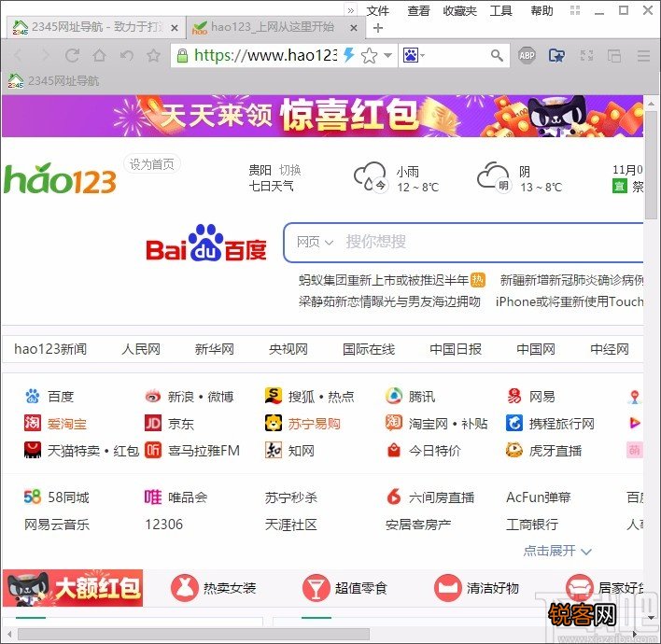
Task: Click 切换 to change city
Action: (289, 170)
